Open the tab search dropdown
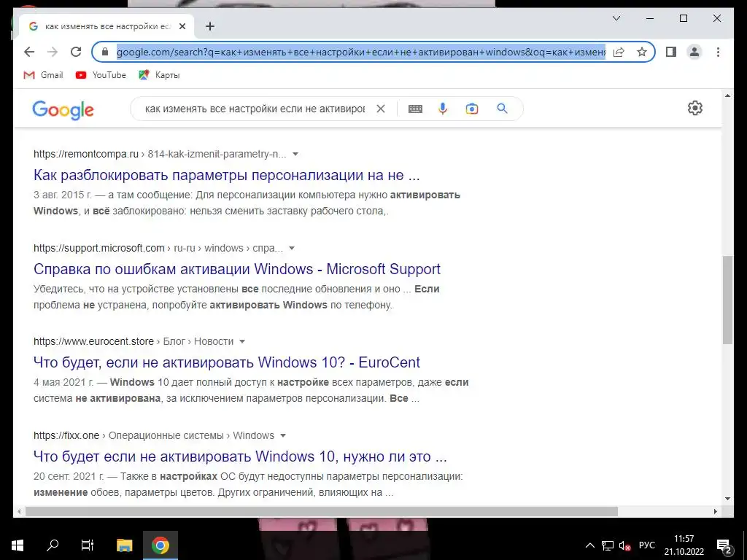 pos(616,18)
